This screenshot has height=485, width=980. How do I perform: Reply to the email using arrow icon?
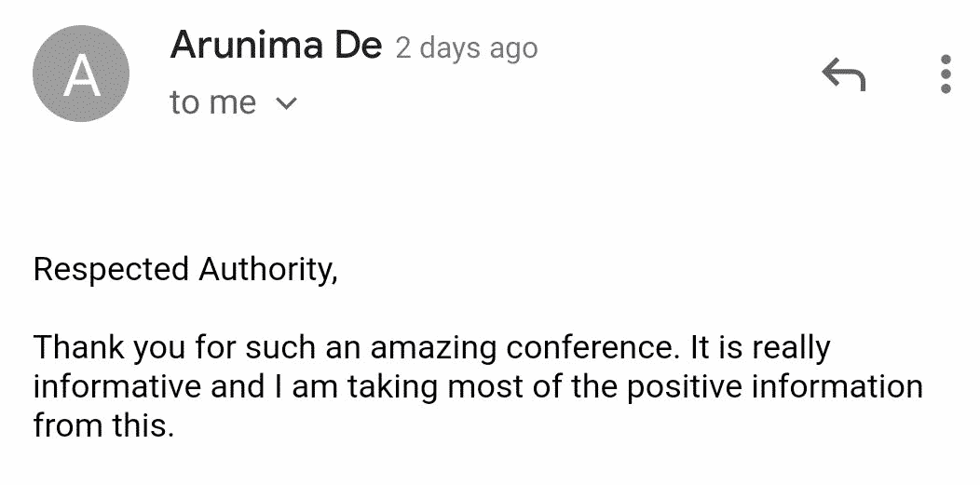(x=844, y=74)
